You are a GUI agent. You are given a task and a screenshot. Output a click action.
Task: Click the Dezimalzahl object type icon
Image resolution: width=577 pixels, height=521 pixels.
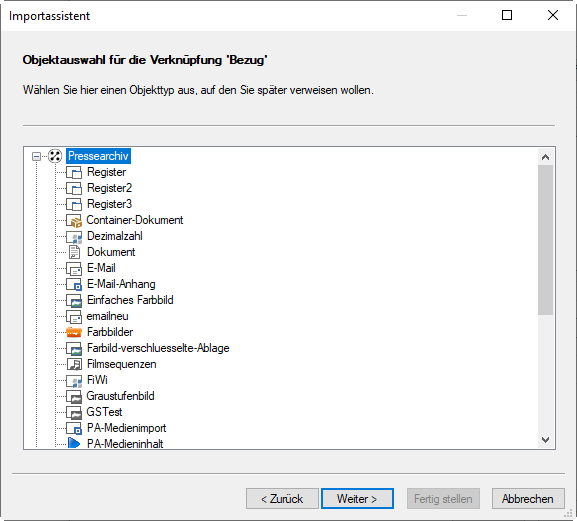[74, 237]
